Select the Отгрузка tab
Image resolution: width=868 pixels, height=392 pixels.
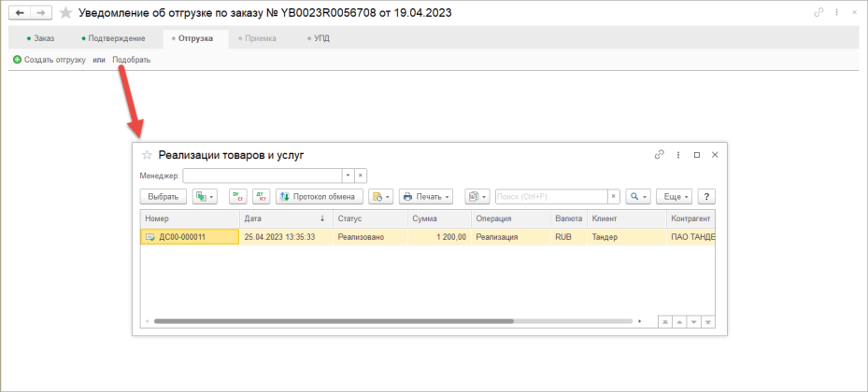point(196,38)
